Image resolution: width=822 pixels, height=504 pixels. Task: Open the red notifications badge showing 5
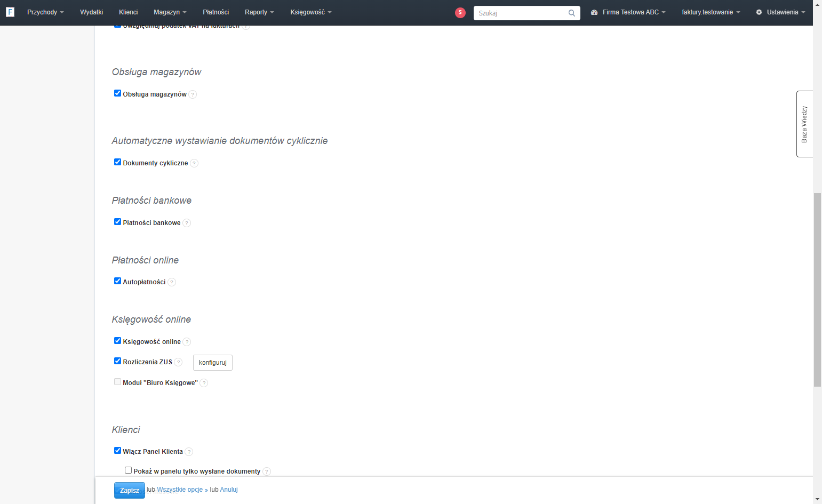coord(460,13)
